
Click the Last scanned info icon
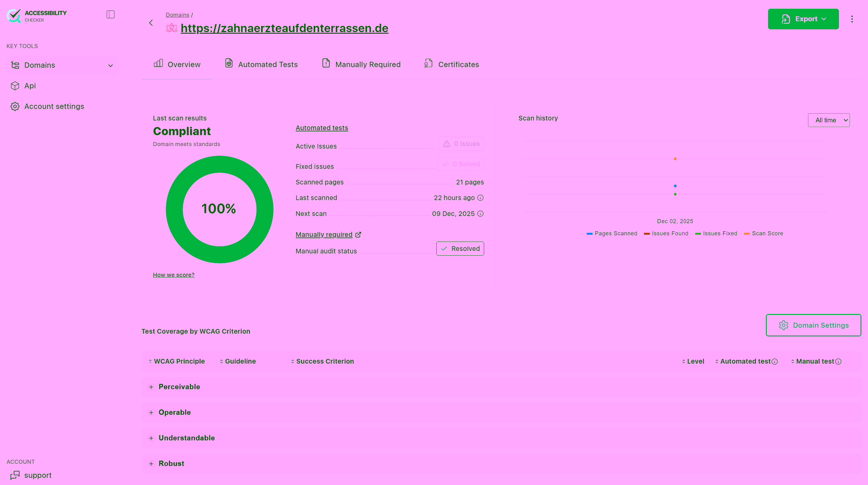pos(480,198)
